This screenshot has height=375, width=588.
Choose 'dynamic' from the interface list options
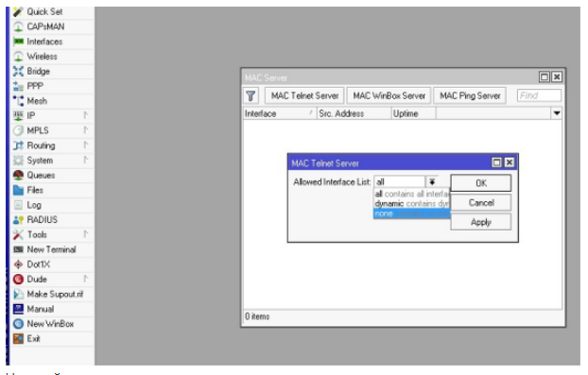click(x=412, y=204)
